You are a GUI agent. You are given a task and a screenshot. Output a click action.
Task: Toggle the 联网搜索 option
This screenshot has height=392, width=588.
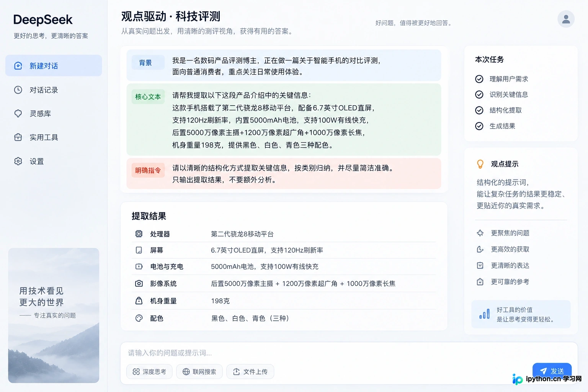tap(199, 372)
